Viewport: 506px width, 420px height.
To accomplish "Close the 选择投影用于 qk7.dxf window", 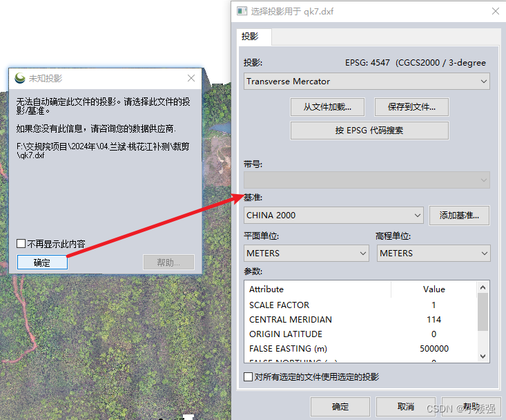I will (x=496, y=11).
